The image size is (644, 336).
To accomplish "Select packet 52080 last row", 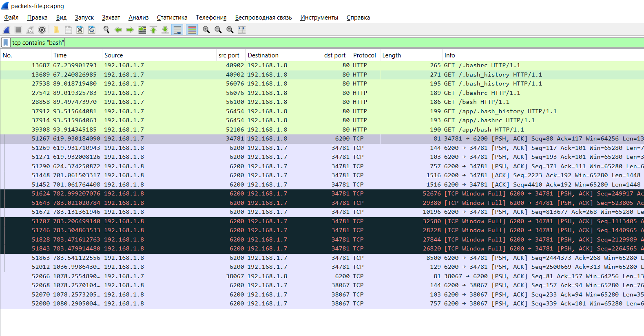I will tap(322, 303).
